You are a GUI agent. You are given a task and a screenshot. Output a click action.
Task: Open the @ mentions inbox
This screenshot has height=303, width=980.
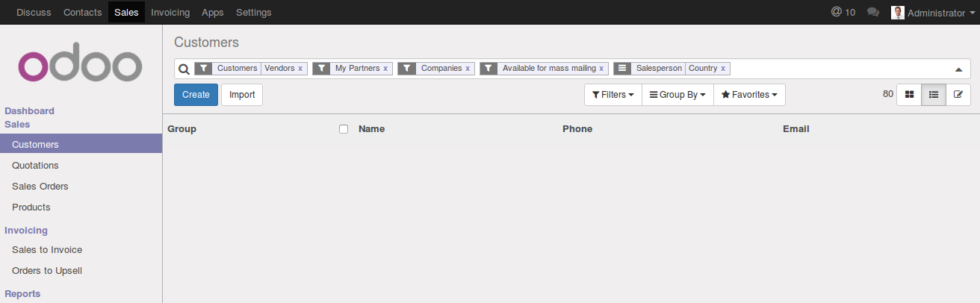tap(843, 13)
